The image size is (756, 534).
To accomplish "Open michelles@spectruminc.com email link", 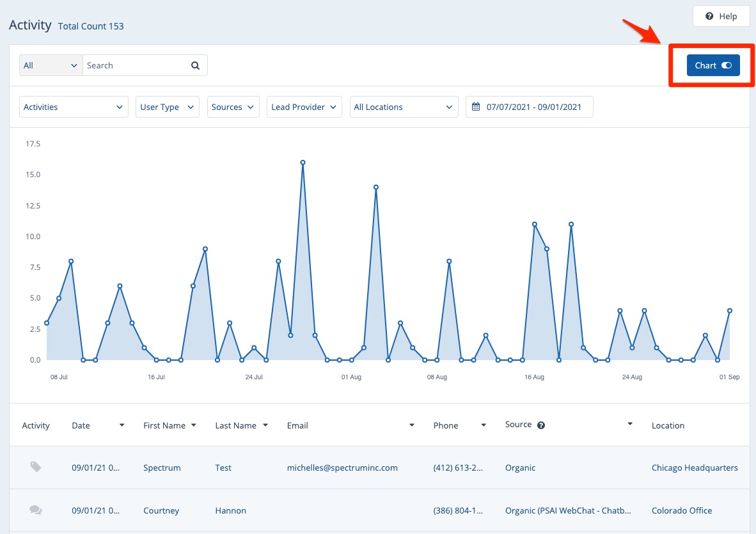I will pyautogui.click(x=342, y=467).
